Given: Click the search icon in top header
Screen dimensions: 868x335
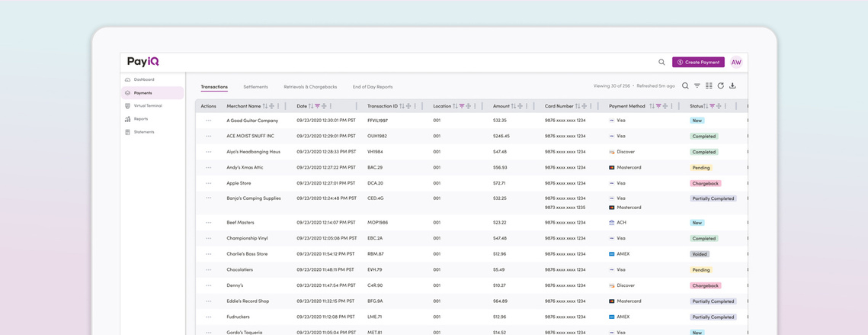Looking at the screenshot, I should click(661, 62).
